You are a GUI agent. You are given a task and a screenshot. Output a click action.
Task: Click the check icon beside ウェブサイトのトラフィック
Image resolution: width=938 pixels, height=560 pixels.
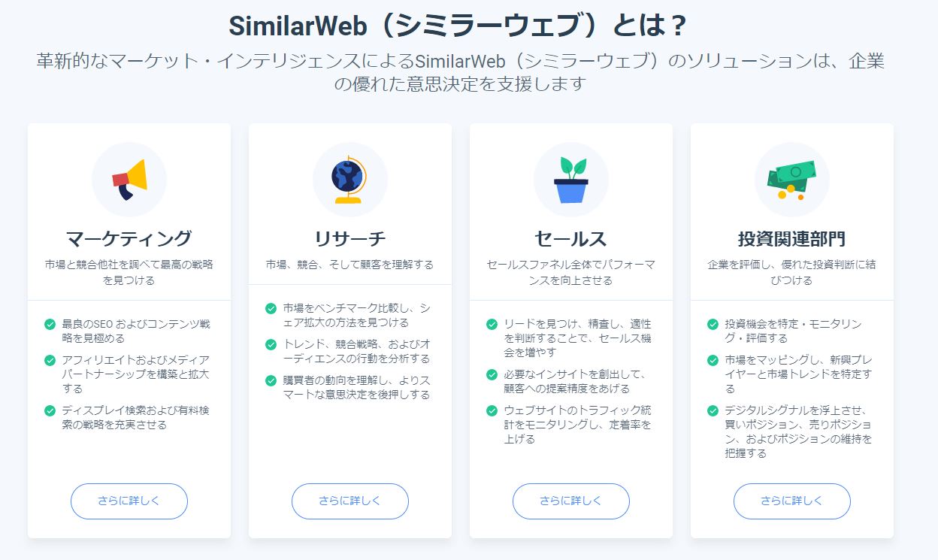(x=492, y=410)
